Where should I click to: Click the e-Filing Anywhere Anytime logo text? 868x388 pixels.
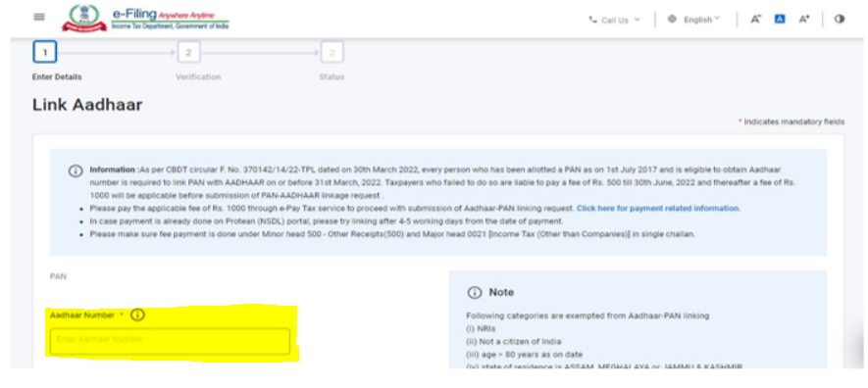[170, 18]
